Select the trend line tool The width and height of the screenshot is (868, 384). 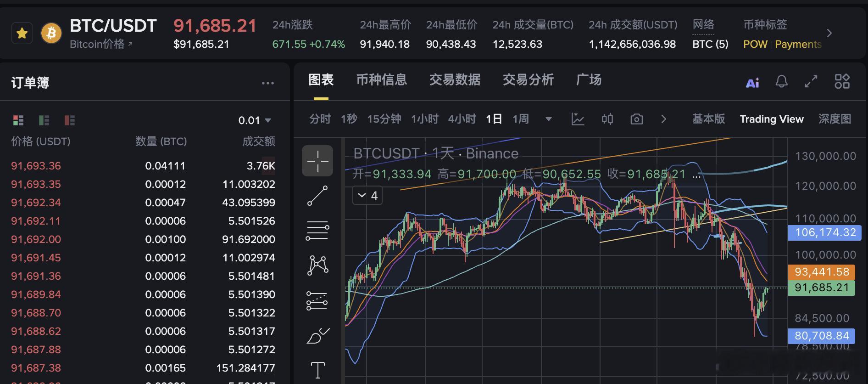(317, 196)
